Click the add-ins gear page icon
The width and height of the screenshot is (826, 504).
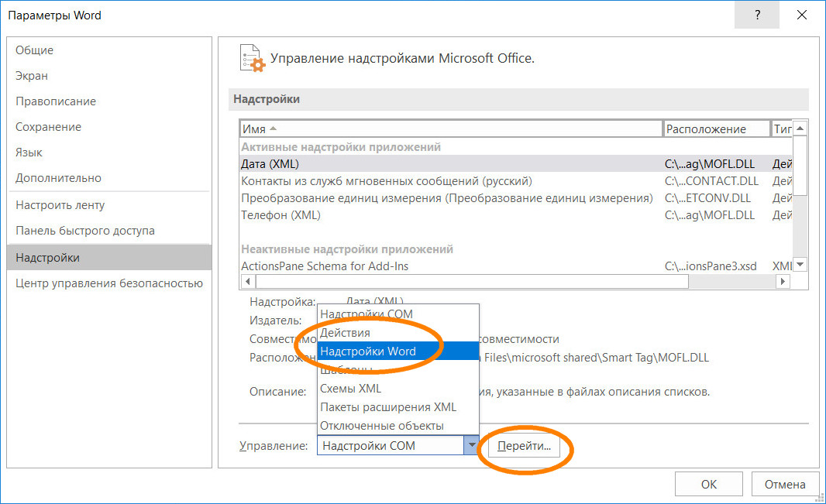coord(253,58)
